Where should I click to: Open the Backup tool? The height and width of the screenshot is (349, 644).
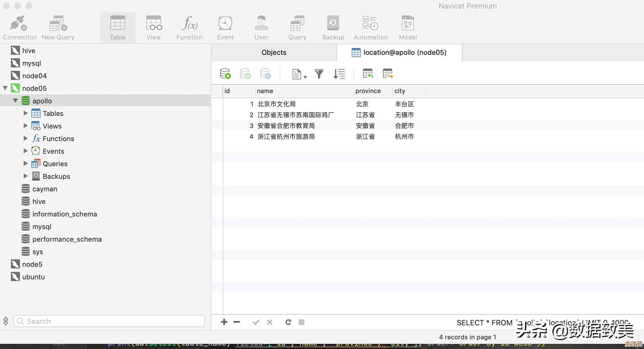click(x=333, y=27)
